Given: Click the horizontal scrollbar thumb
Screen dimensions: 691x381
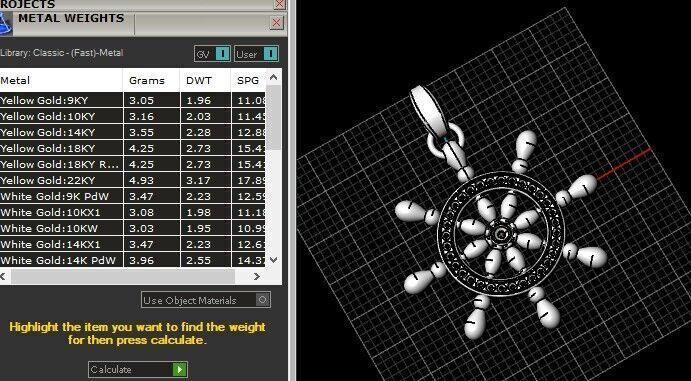Looking at the screenshot, I should tap(123, 277).
